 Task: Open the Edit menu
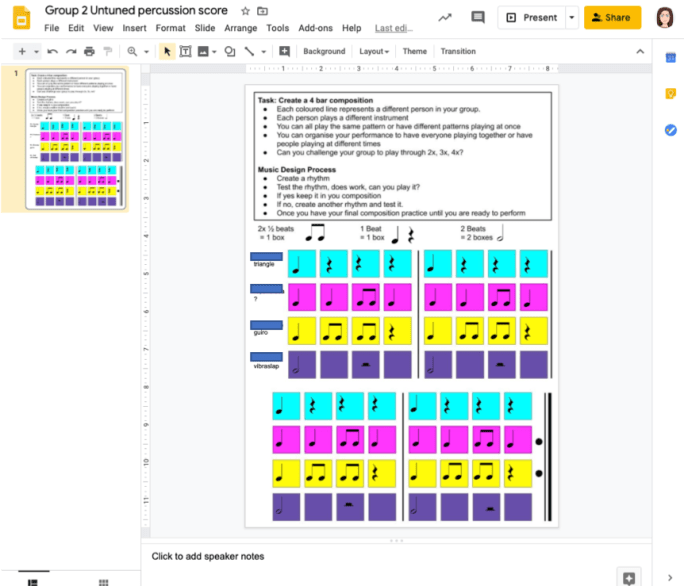pos(76,28)
